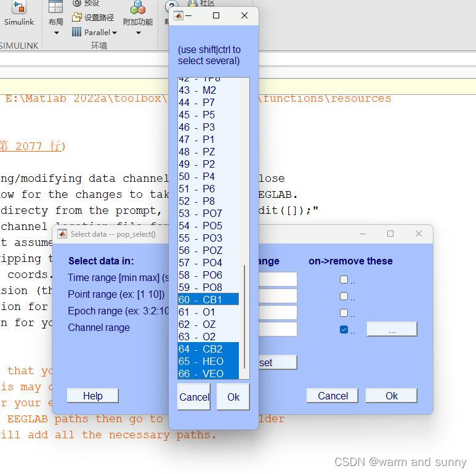Select channel 51 - P6
This screenshot has width=476, height=474.
208,189
